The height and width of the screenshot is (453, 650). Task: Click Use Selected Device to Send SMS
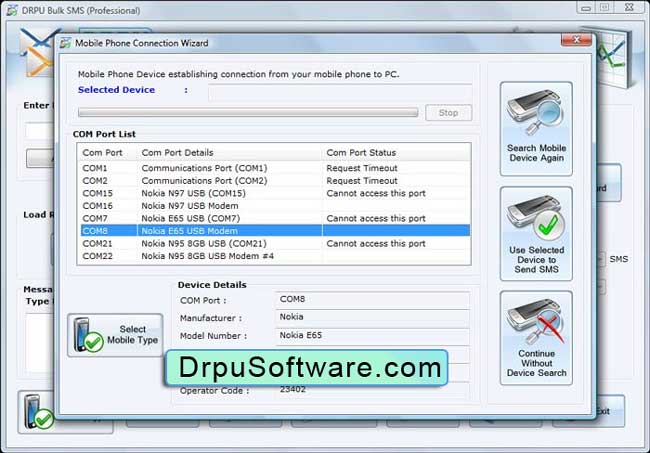coord(536,234)
